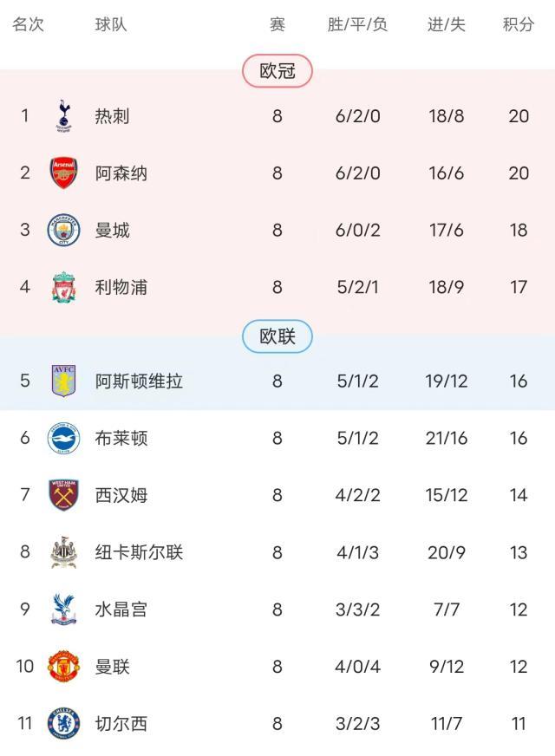Viewport: 555px width, 756px height.
Task: Click the Brighton club crest
Action: [x=63, y=439]
